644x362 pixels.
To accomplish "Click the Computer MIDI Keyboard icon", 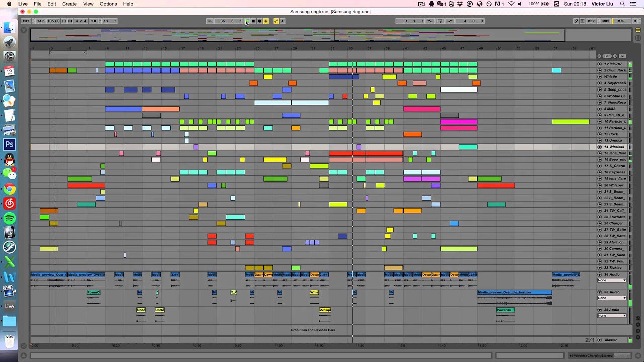I will click(583, 21).
